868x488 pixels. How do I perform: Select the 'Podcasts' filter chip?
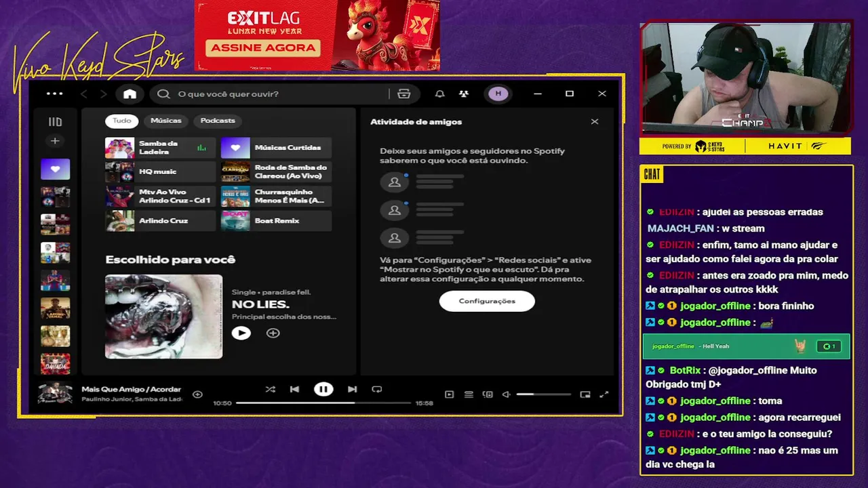[x=218, y=121]
